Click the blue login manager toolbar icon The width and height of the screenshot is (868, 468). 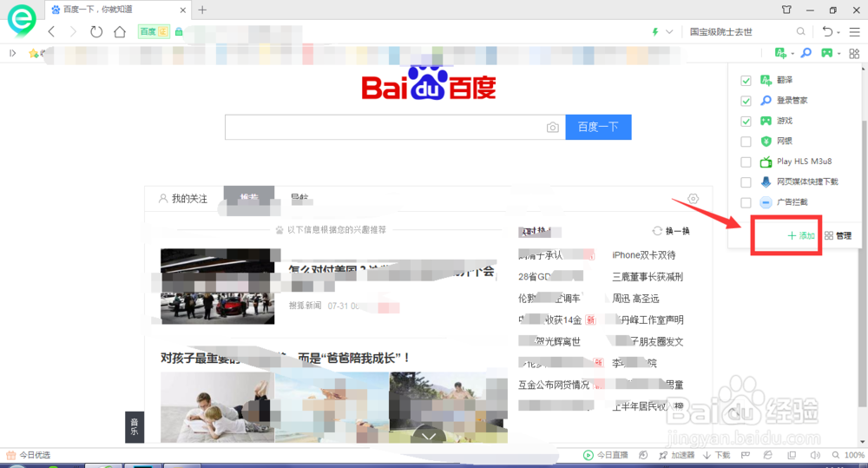pos(806,53)
